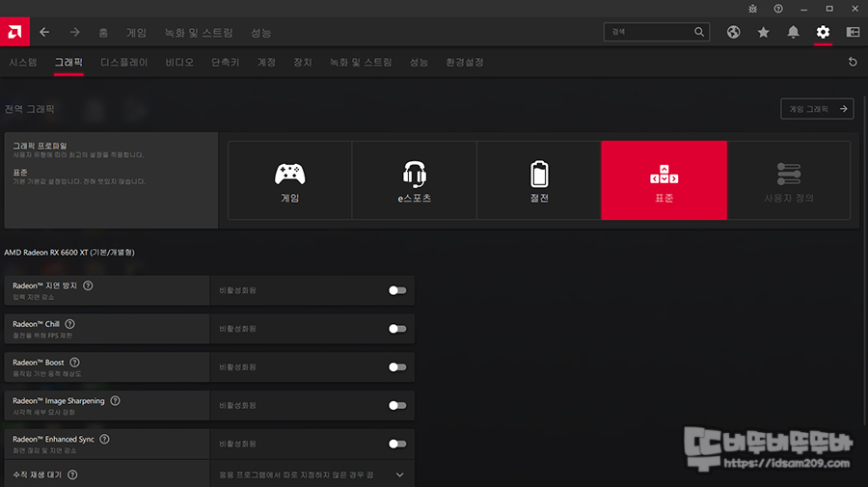Click magnifier icon in search box
Image resolution: width=868 pixels, height=487 pixels.
[699, 32]
